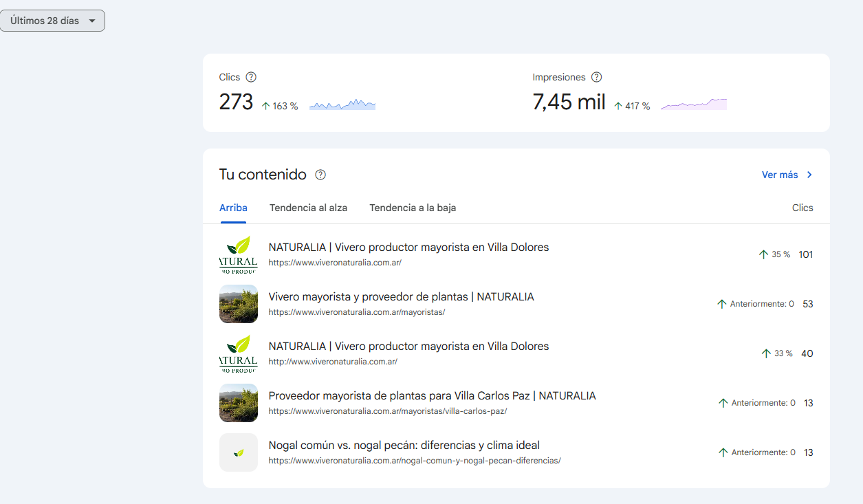Open Nogal común vs. nogal pecán article entry

[x=404, y=446]
